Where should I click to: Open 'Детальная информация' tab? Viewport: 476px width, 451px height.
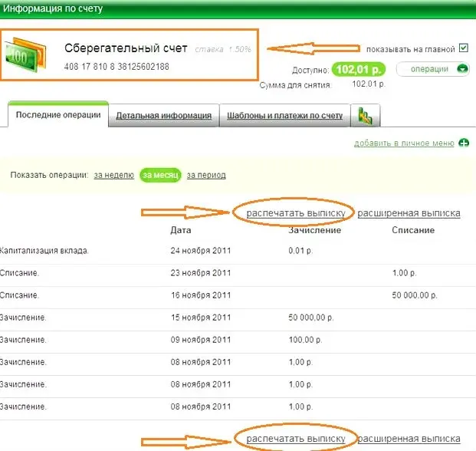pos(163,115)
